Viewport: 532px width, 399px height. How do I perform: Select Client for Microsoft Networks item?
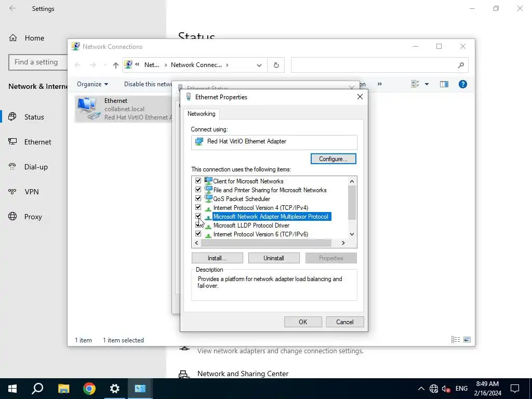point(248,181)
